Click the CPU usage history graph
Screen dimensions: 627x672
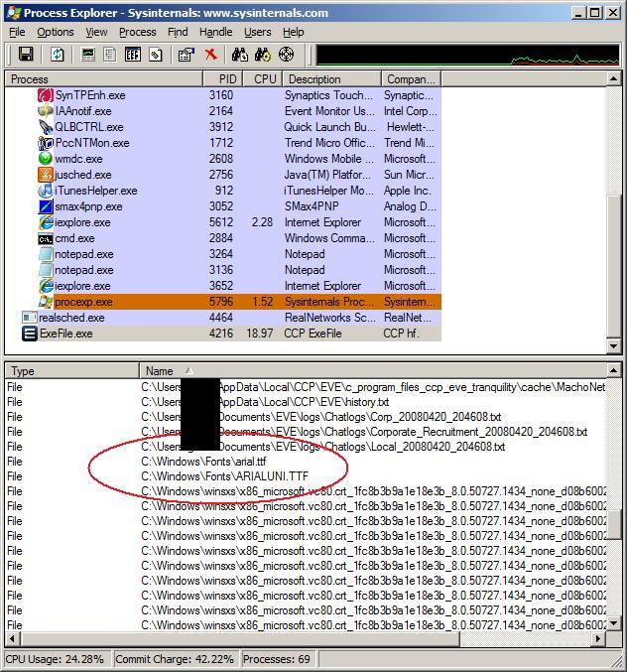[x=467, y=55]
